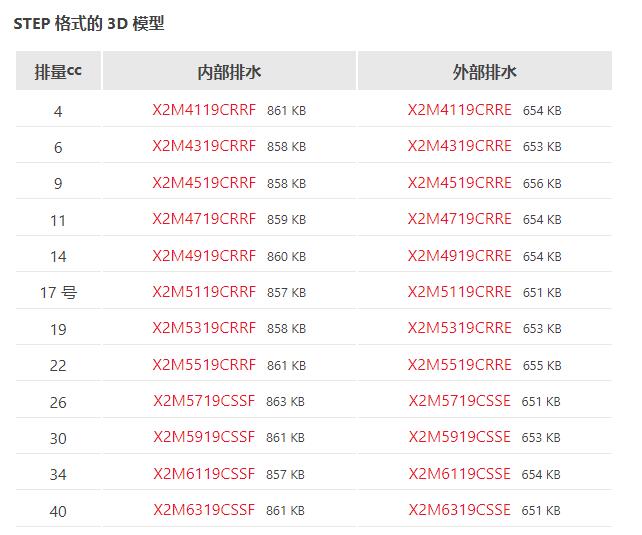
Task: Click the X2M4719CRRF link
Action: point(204,219)
